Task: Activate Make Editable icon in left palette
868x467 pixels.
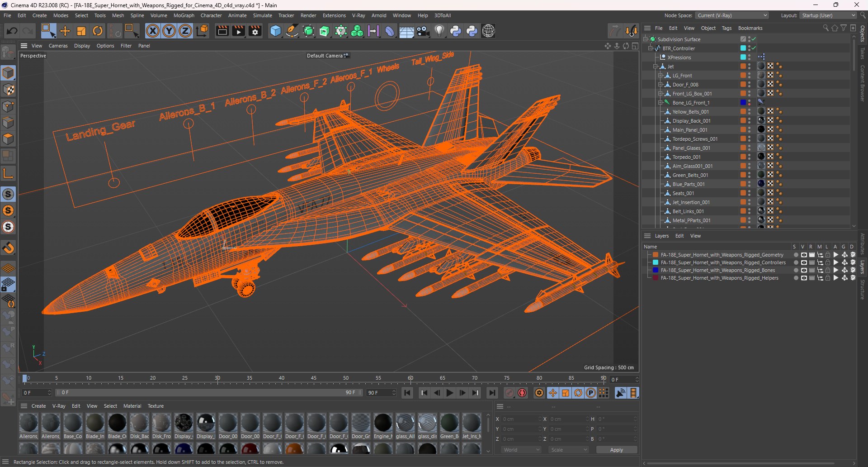Action: pos(8,52)
